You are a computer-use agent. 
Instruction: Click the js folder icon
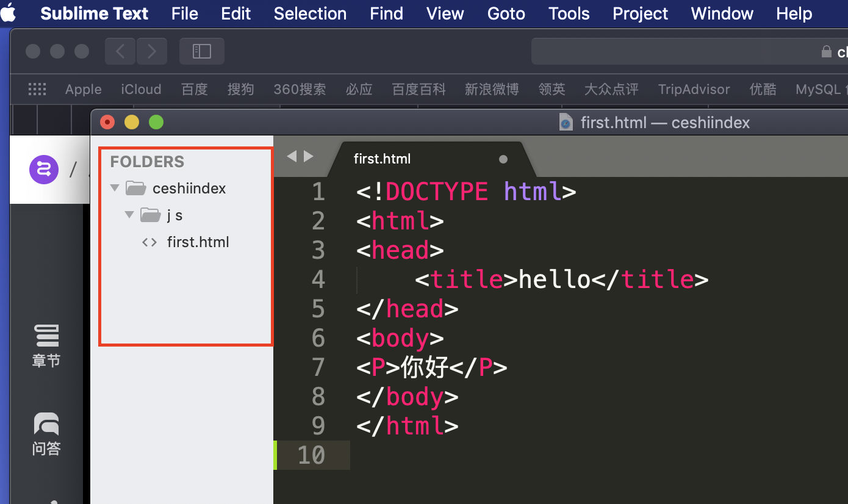coord(150,215)
